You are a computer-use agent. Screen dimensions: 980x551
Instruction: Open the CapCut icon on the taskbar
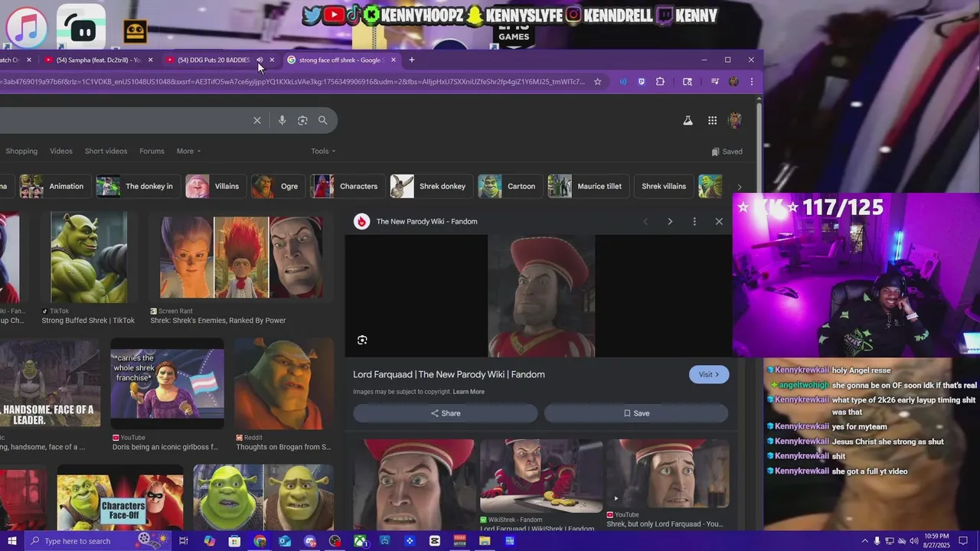435,541
